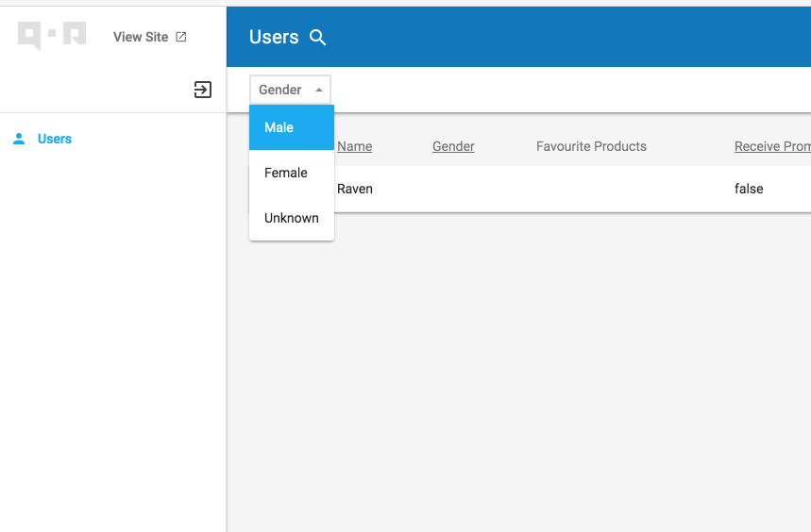This screenshot has width=811, height=532.
Task: Open the View Site link
Action: 141,37
